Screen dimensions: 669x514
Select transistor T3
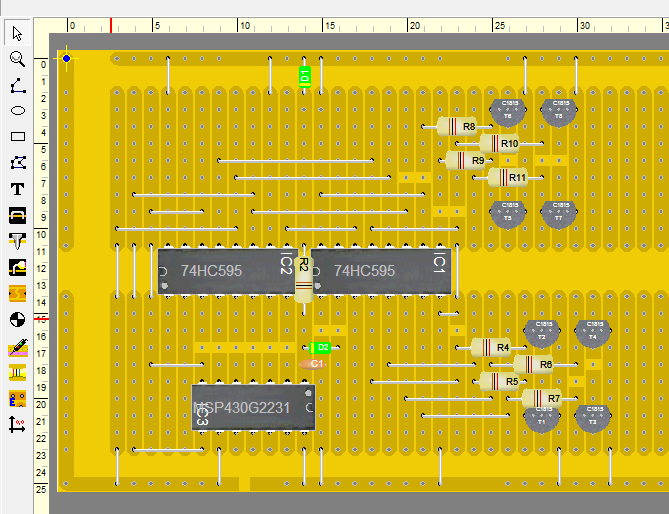593,418
